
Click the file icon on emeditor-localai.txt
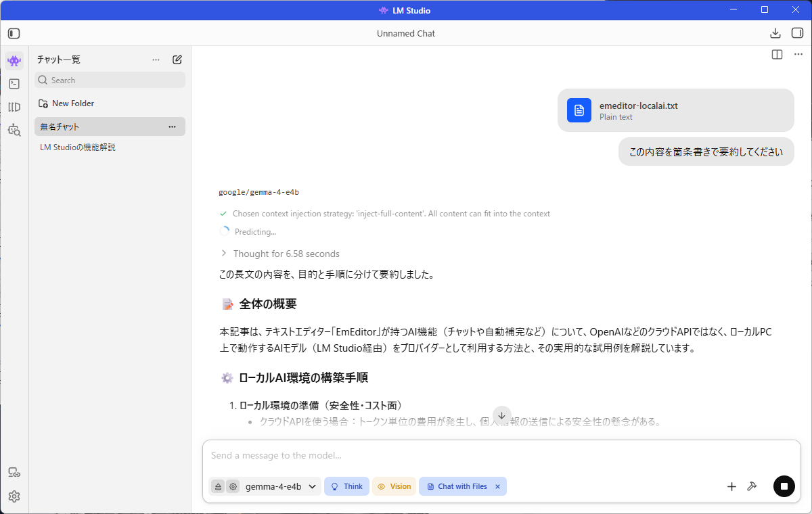coord(579,110)
